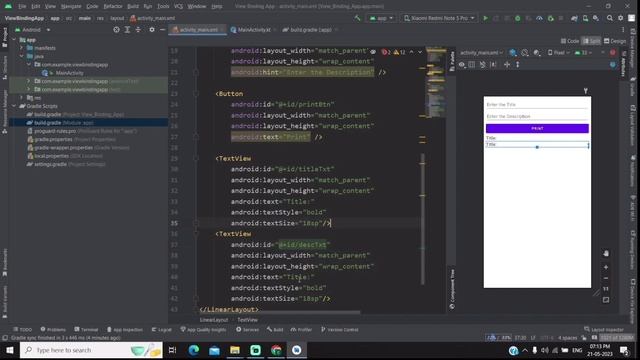Viewport: 640px width, 360px height.
Task: Open the Layout Inspector tool window
Action: (x=604, y=329)
